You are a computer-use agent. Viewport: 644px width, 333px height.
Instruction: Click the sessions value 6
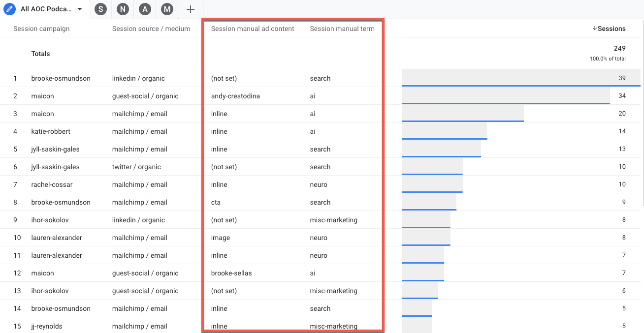(624, 291)
